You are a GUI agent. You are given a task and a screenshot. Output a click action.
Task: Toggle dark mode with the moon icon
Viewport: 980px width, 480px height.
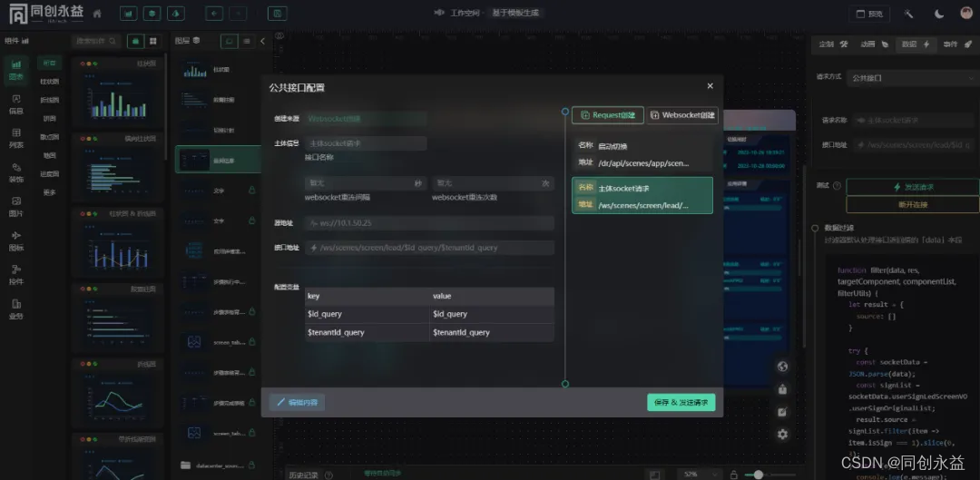939,14
